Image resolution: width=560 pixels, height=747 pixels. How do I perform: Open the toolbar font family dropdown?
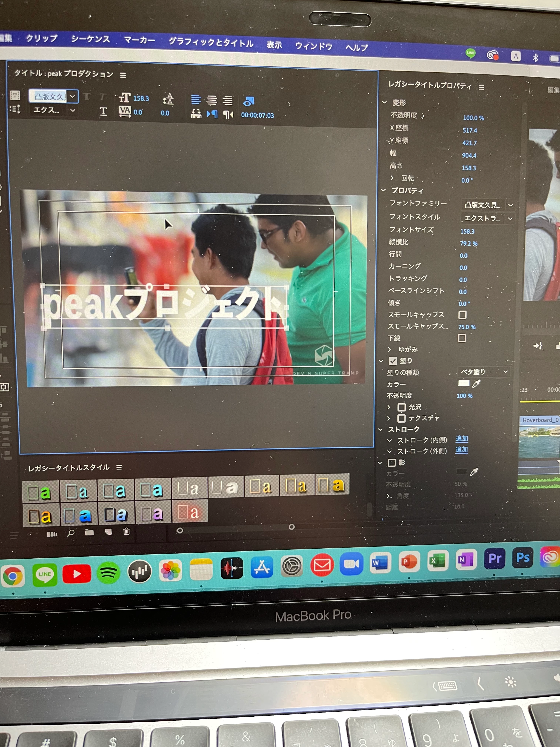(73, 97)
